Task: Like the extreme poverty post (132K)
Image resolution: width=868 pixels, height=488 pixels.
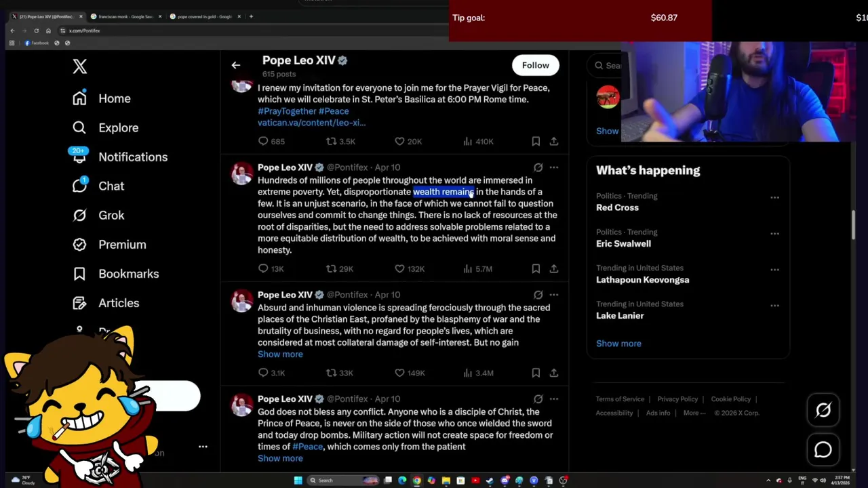Action: (x=410, y=268)
